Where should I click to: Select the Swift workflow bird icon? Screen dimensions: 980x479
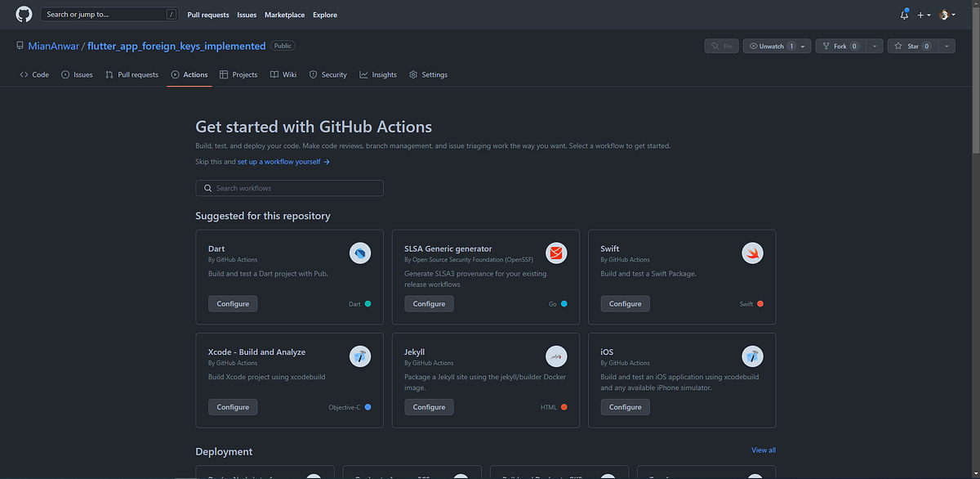[752, 253]
